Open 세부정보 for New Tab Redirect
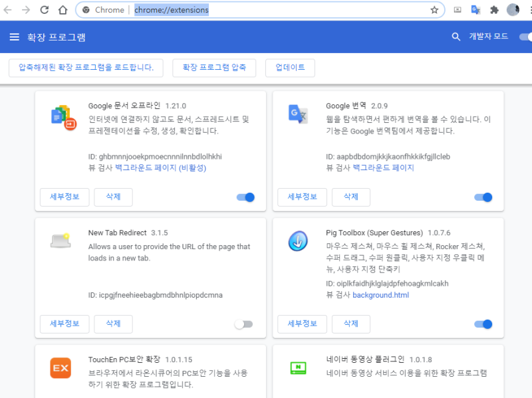 (x=65, y=324)
